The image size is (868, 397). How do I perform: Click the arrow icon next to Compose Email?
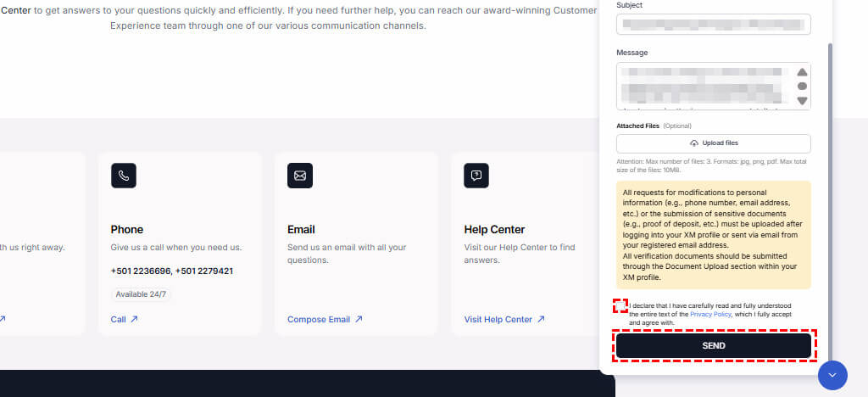359,319
